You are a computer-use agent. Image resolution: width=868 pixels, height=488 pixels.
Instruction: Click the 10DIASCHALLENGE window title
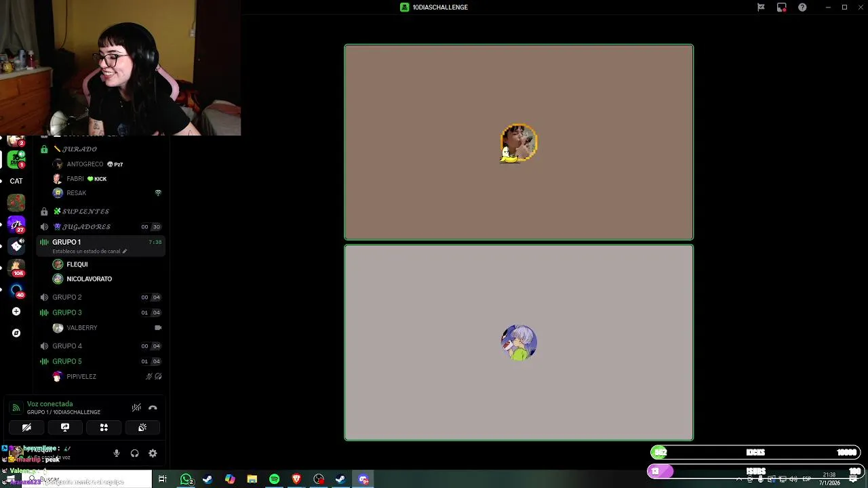click(x=440, y=7)
